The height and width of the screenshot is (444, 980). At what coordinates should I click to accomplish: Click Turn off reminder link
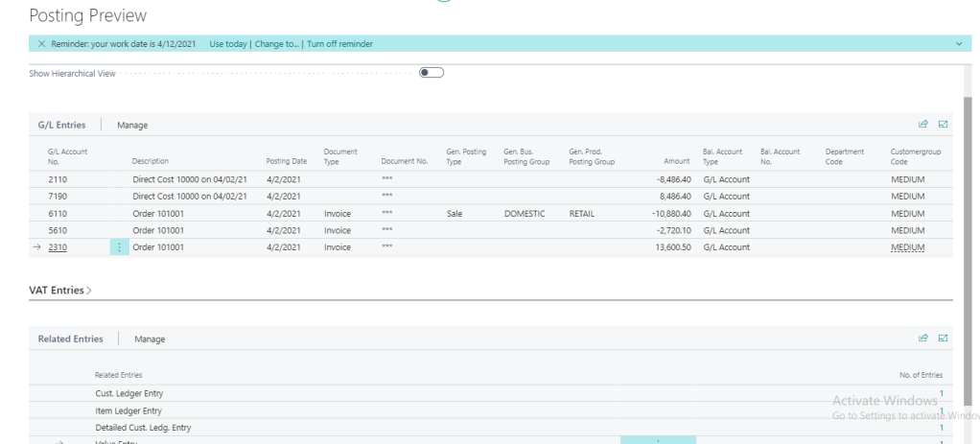(x=339, y=44)
